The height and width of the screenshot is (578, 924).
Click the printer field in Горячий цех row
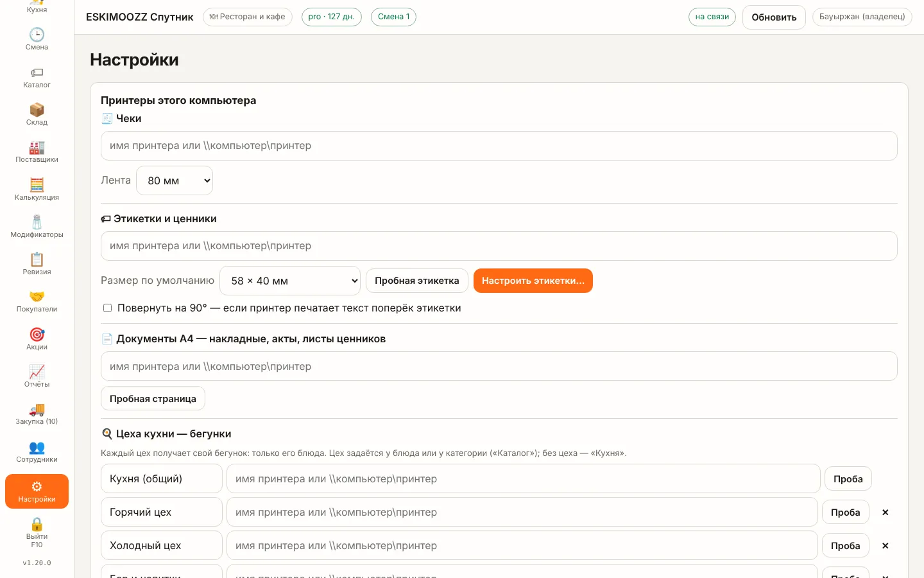click(x=522, y=512)
